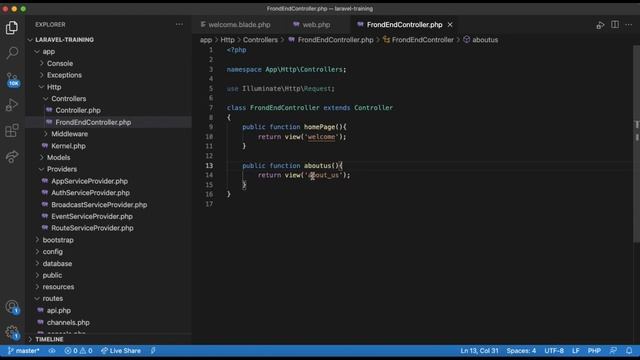Open AppServiceProvider.php file

point(89,181)
